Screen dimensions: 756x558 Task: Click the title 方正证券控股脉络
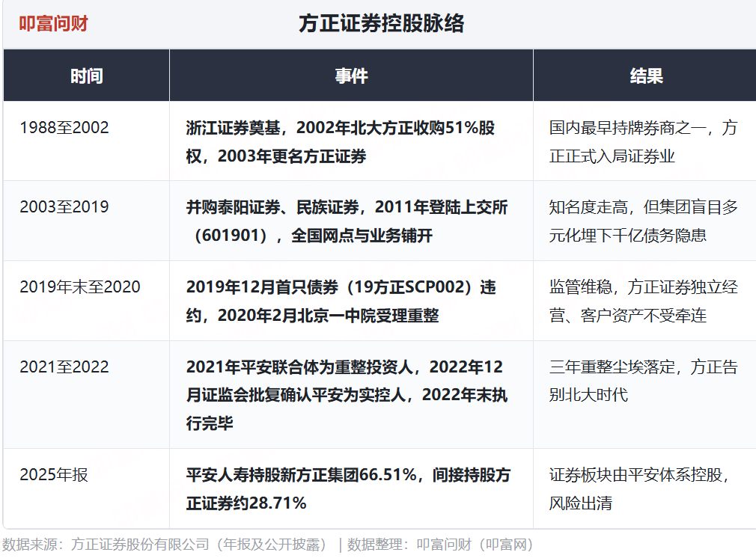pos(381,23)
